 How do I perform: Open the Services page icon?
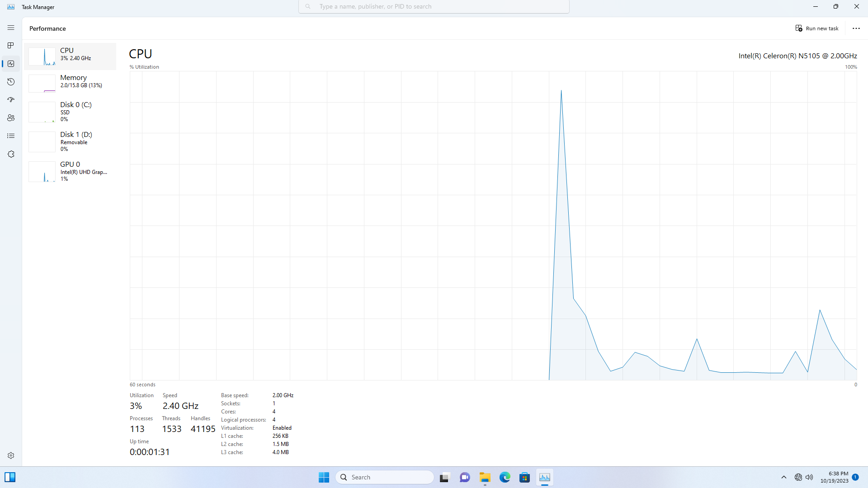(11, 154)
